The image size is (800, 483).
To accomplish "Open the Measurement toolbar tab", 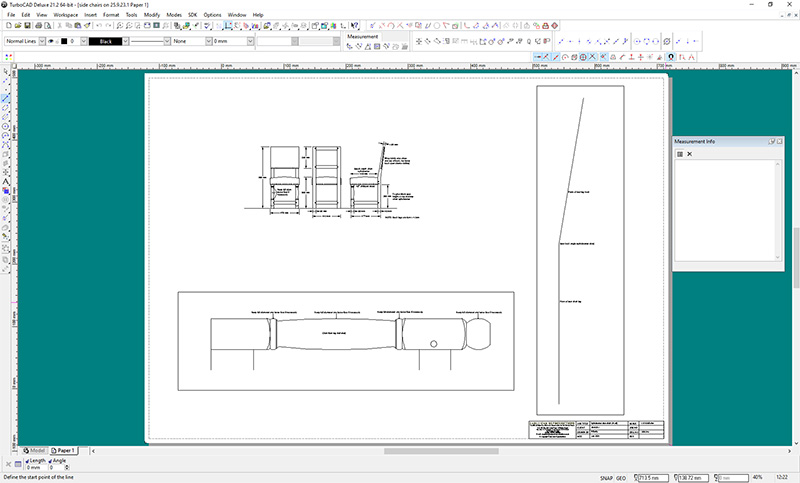I will pyautogui.click(x=363, y=36).
